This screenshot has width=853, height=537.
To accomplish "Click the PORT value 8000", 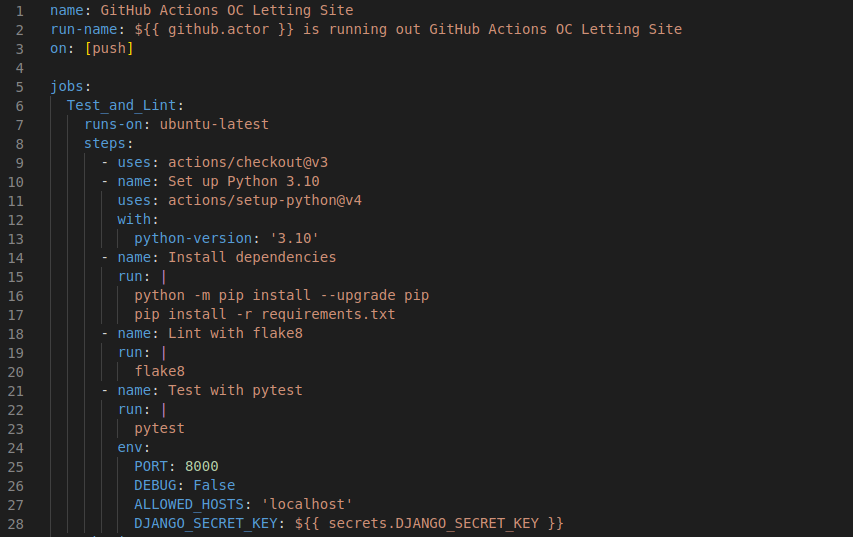I will (x=201, y=467).
